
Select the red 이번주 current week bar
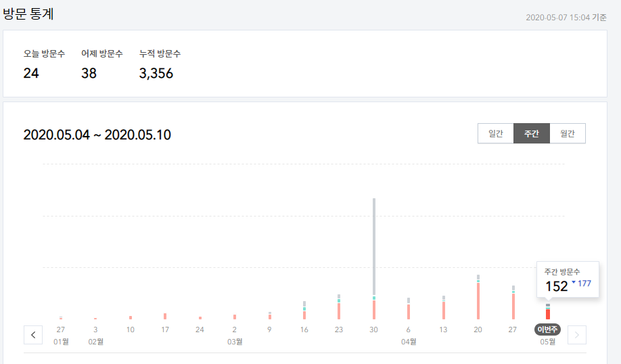tap(548, 312)
